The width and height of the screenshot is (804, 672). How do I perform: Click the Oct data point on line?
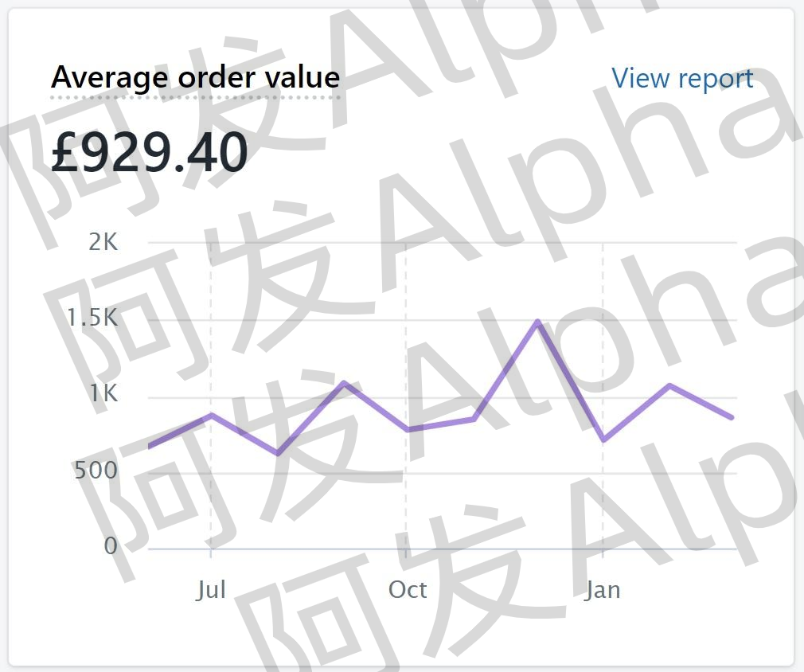point(407,429)
